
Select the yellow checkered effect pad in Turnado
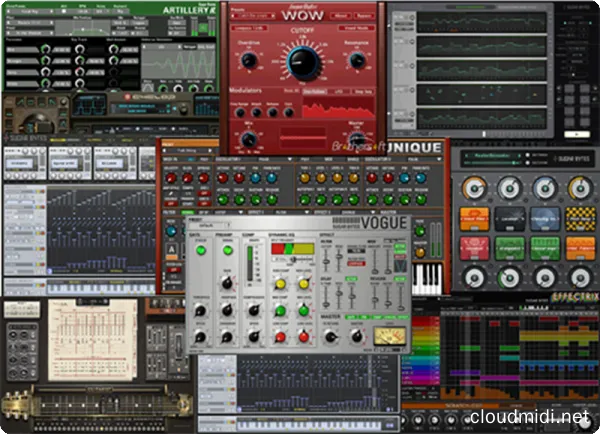580,219
